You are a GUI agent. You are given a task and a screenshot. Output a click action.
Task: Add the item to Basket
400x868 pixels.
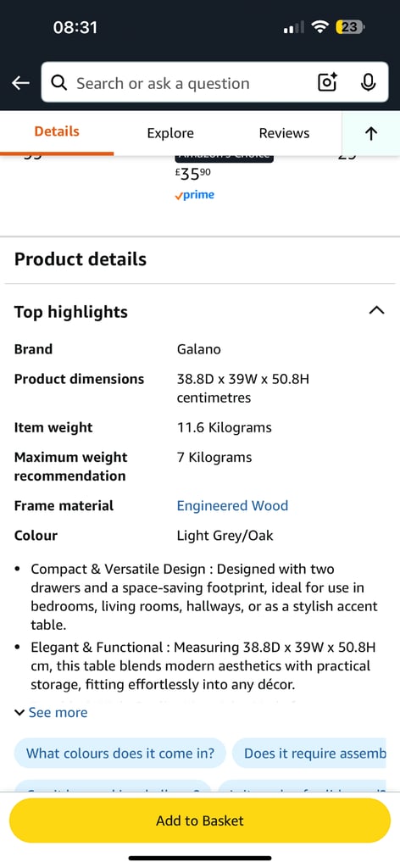(x=200, y=821)
